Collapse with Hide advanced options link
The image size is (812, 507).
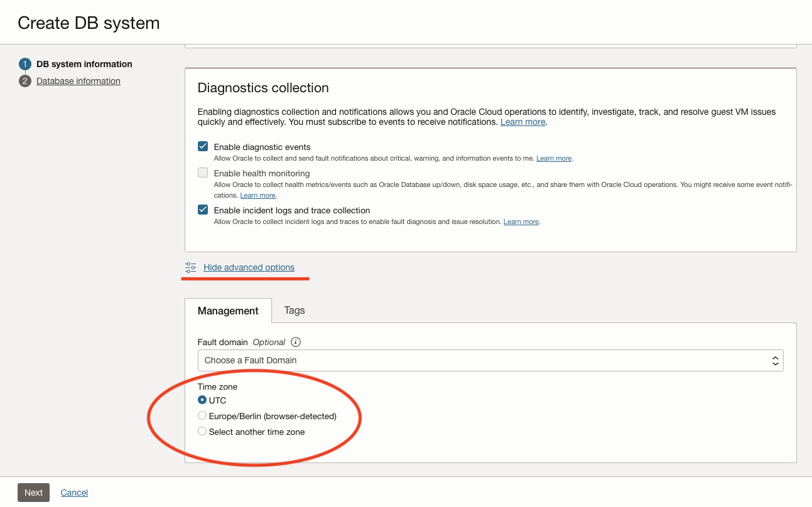tap(249, 267)
